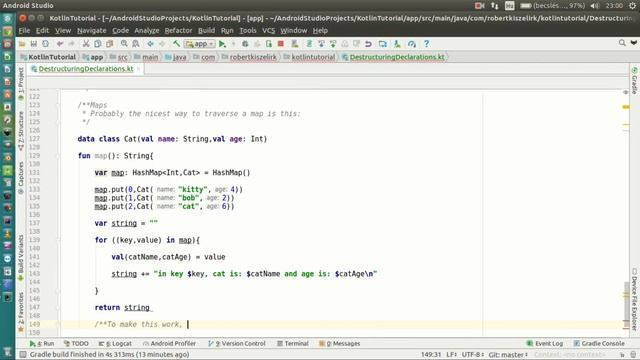This screenshot has height=360, width=640.
Task: Click the red Stop icon
Action: (x=280, y=44)
